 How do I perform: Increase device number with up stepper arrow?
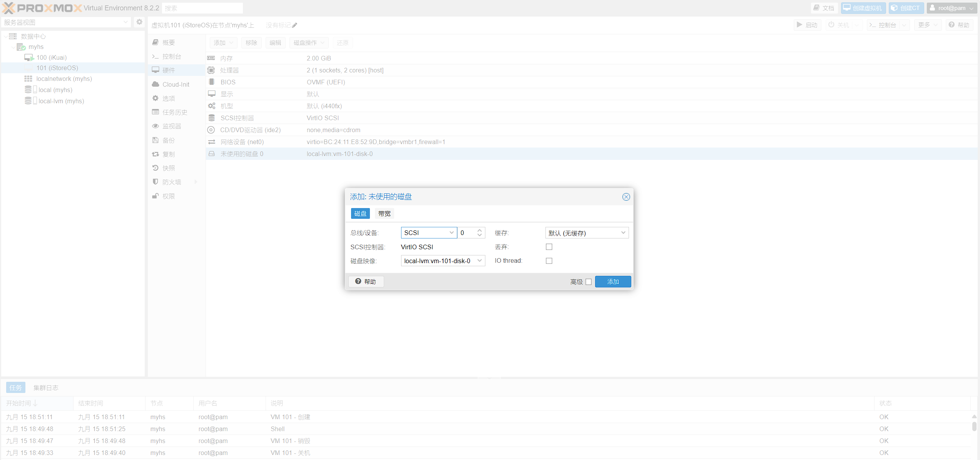tap(479, 230)
